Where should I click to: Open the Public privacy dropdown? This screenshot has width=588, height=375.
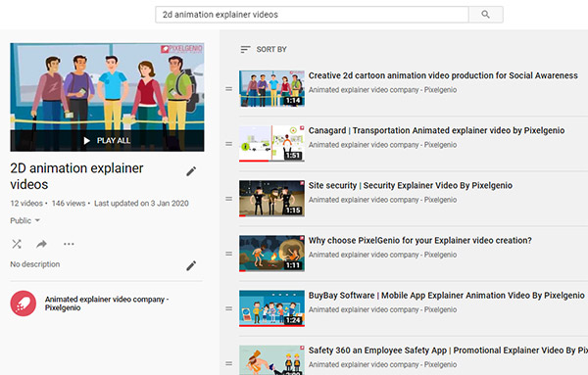[25, 220]
